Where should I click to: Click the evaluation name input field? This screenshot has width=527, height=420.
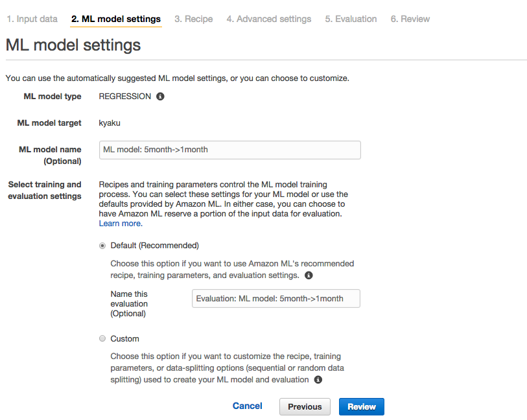coord(276,298)
